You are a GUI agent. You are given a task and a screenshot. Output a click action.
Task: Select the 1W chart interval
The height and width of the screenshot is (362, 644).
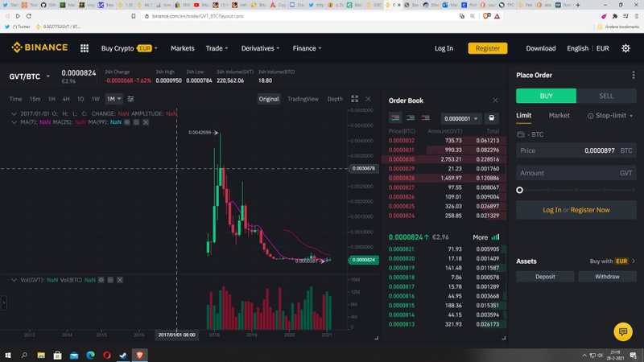pyautogui.click(x=95, y=99)
